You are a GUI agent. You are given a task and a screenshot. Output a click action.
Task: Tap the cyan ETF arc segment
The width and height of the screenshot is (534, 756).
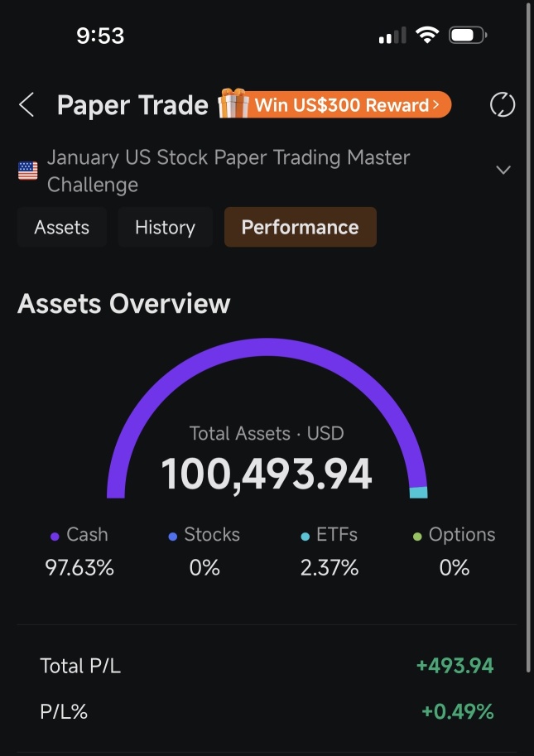[418, 492]
